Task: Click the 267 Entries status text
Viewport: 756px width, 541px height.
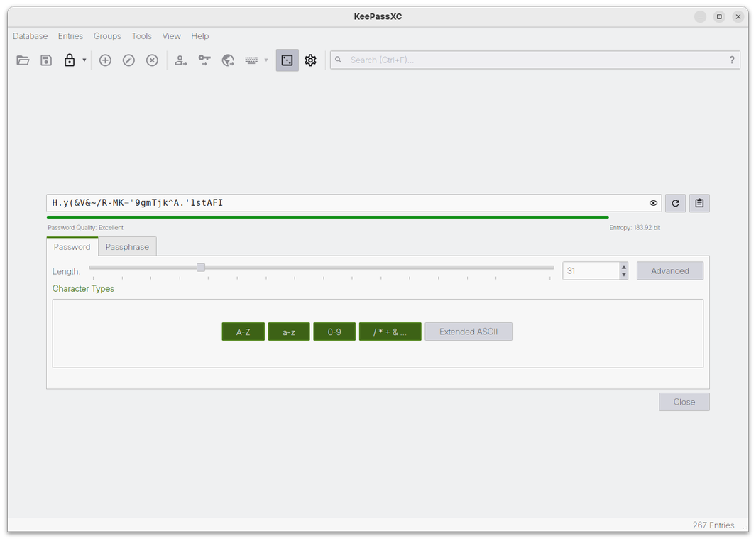Action: pos(713,525)
